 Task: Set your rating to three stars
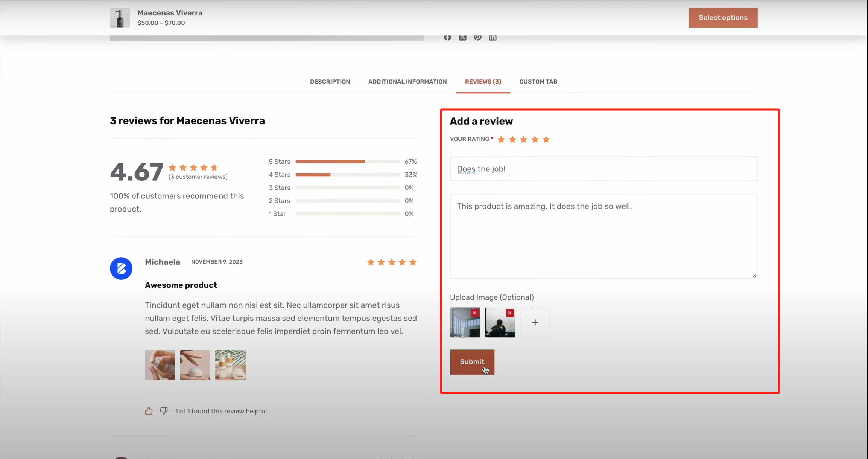click(524, 140)
